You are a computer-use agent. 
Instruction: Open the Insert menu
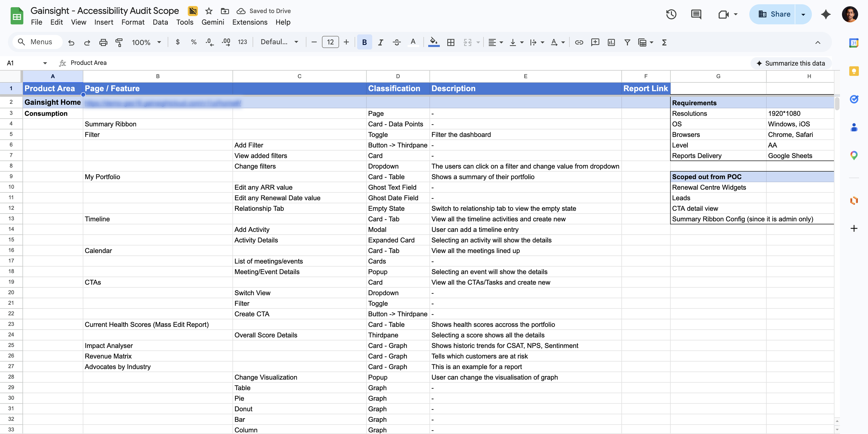click(x=103, y=22)
